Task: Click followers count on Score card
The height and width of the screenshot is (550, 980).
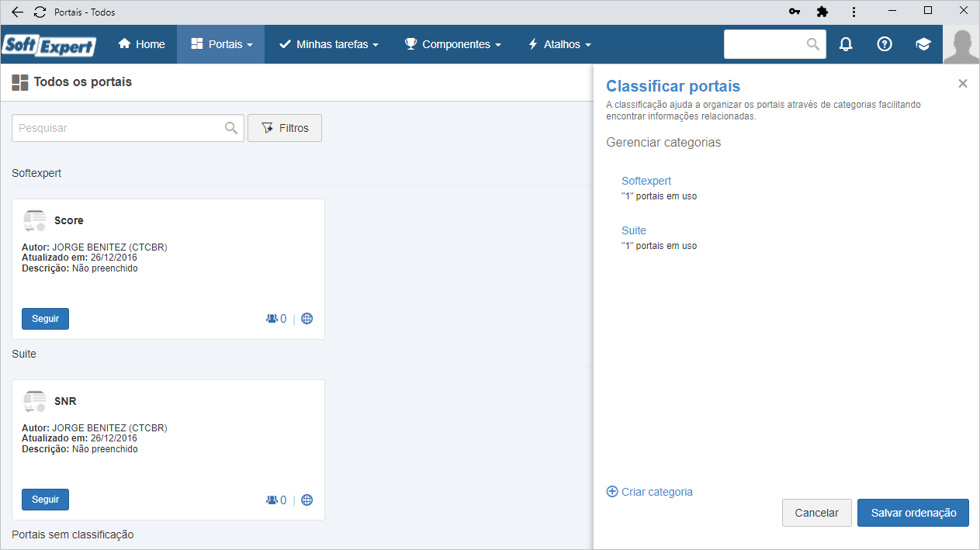Action: tap(276, 319)
